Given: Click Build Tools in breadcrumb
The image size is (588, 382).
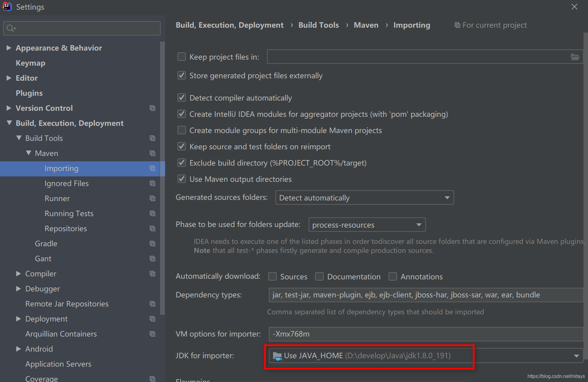Looking at the screenshot, I should [319, 25].
